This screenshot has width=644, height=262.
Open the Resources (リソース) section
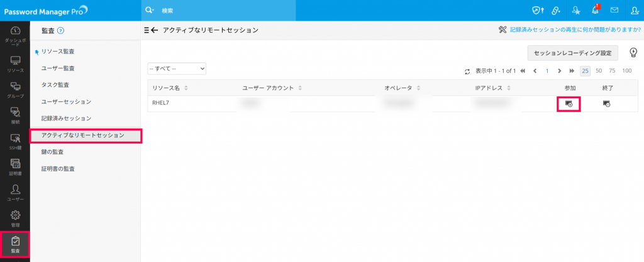pyautogui.click(x=15, y=64)
